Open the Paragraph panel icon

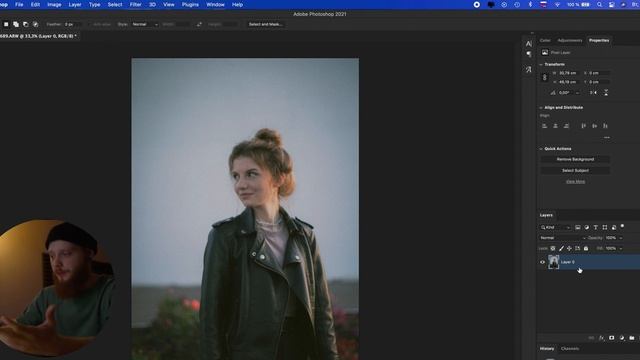(x=529, y=54)
